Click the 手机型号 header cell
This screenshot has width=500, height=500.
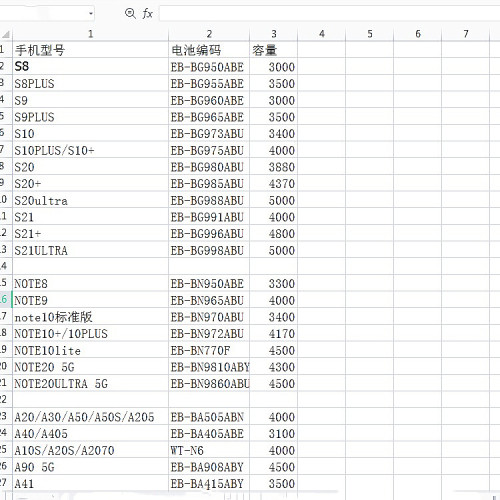pyautogui.click(x=90, y=50)
